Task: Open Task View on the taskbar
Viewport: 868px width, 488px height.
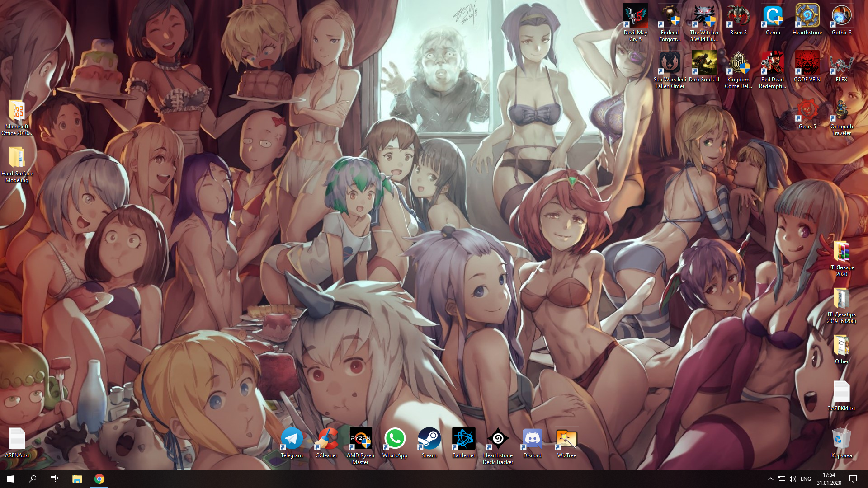Action: 54,479
